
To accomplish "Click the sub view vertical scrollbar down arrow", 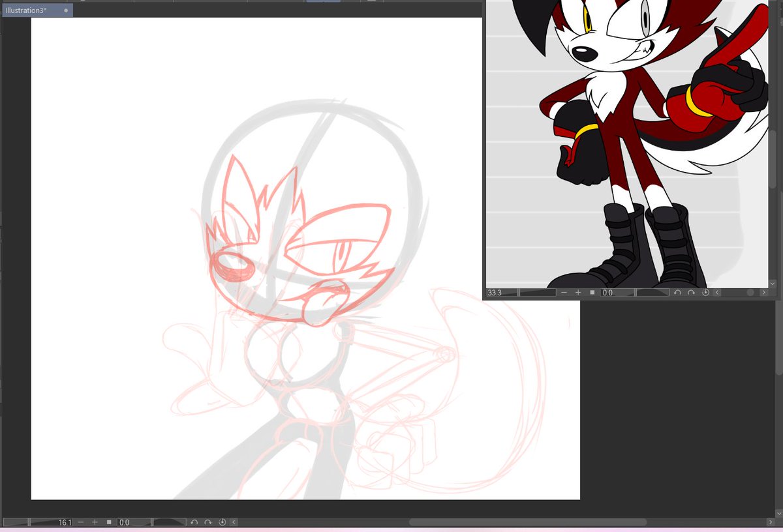I will click(x=773, y=284).
